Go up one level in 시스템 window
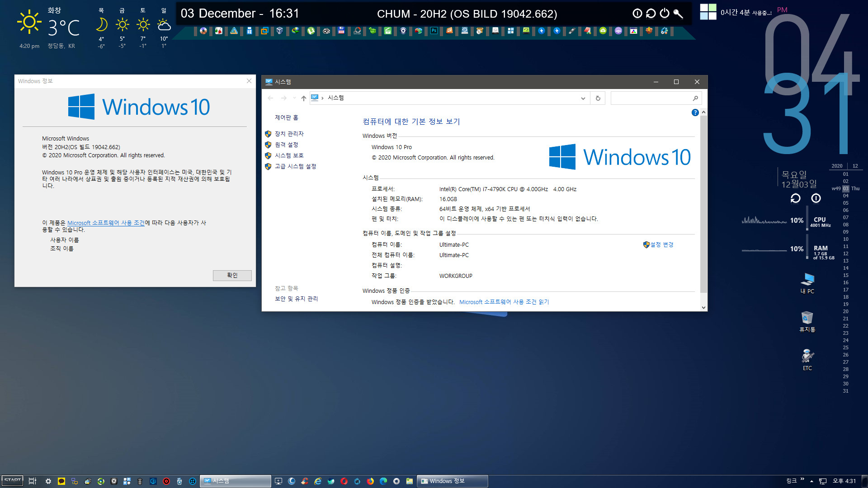This screenshot has width=868, height=488. 303,98
